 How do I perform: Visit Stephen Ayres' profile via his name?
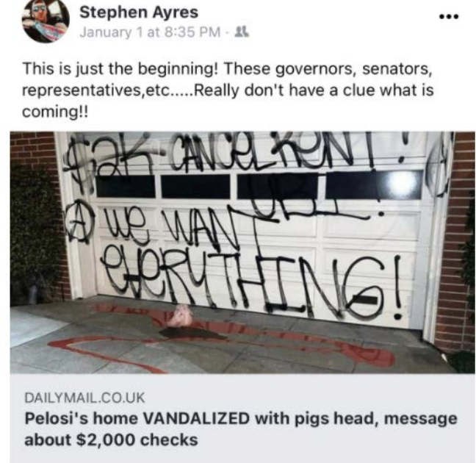click(139, 12)
